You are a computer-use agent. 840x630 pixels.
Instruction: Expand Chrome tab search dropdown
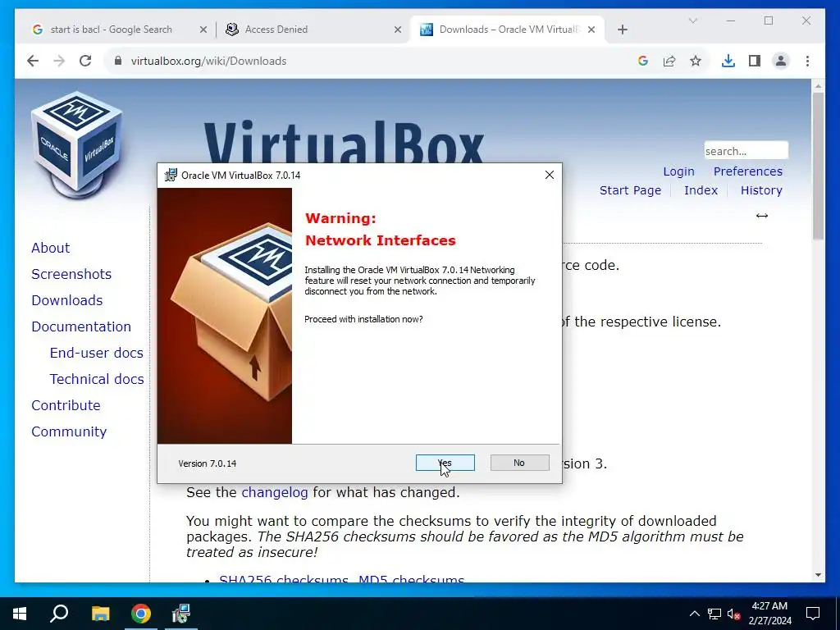[692, 21]
